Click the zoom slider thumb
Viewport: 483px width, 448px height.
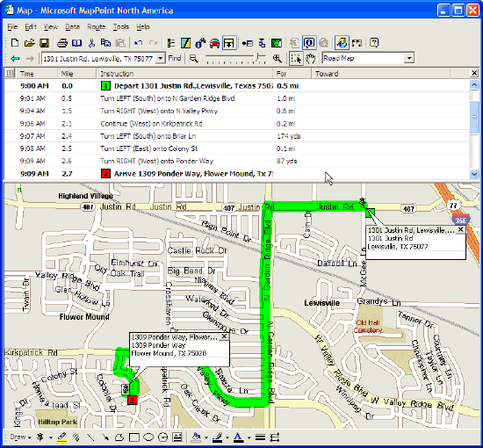pyautogui.click(x=257, y=57)
